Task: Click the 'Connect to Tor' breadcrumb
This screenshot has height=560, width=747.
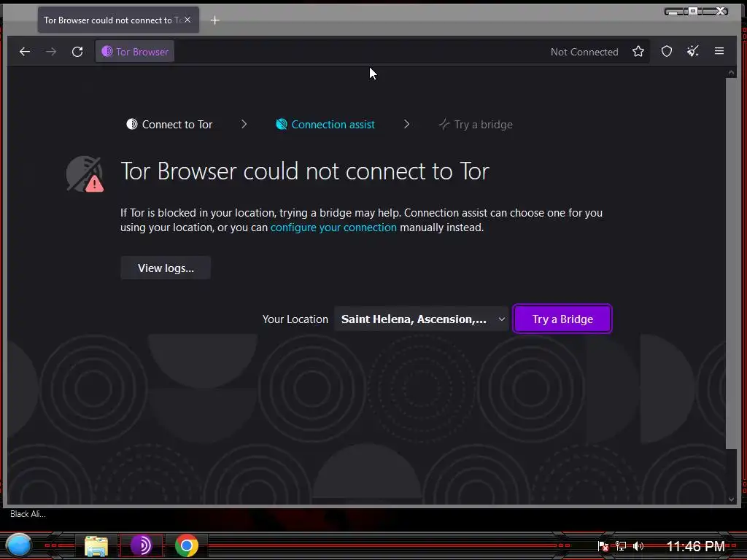Action: [169, 124]
